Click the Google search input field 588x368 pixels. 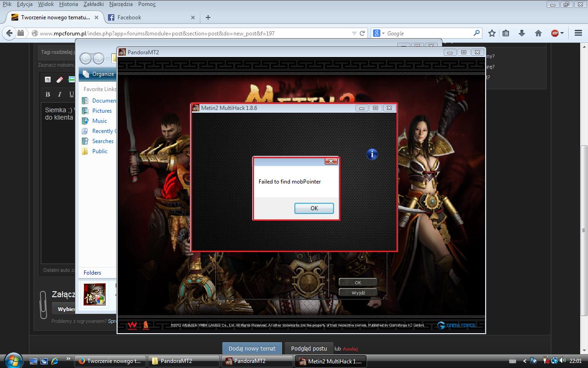[x=429, y=33]
